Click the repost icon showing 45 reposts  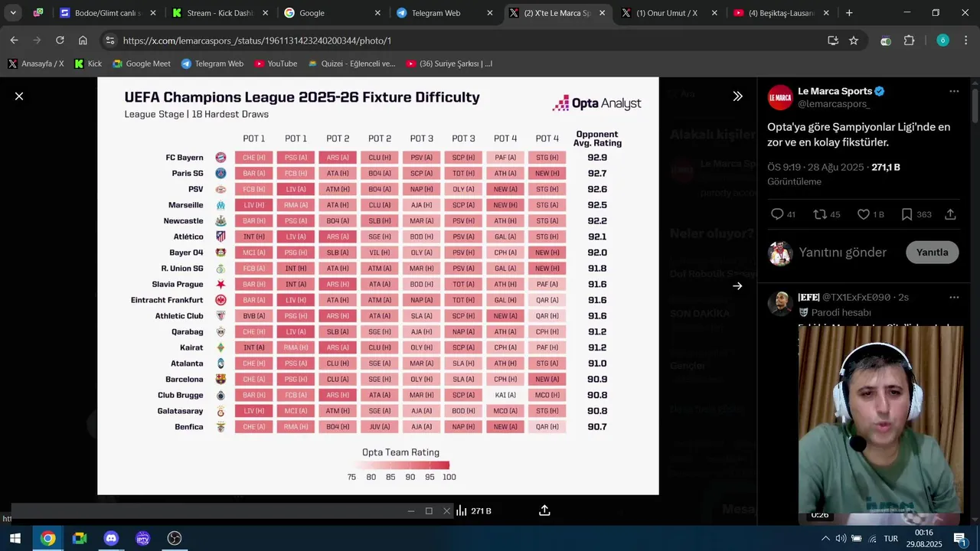click(x=820, y=214)
